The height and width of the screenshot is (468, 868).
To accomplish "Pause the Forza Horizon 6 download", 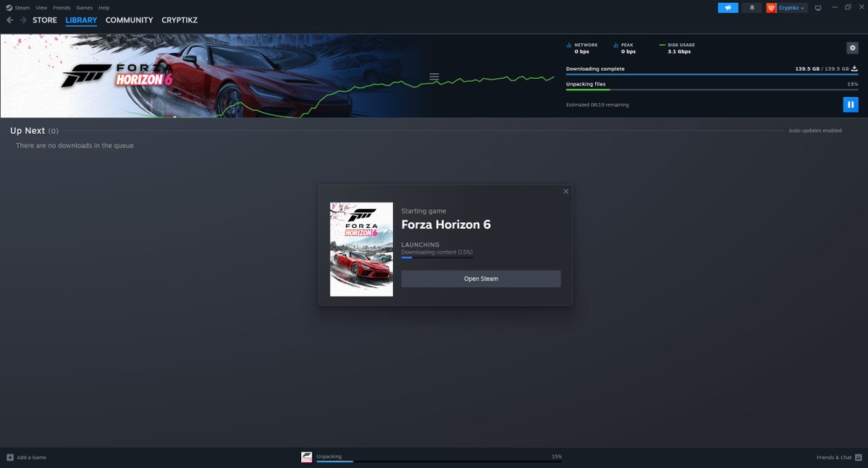I will coord(851,105).
